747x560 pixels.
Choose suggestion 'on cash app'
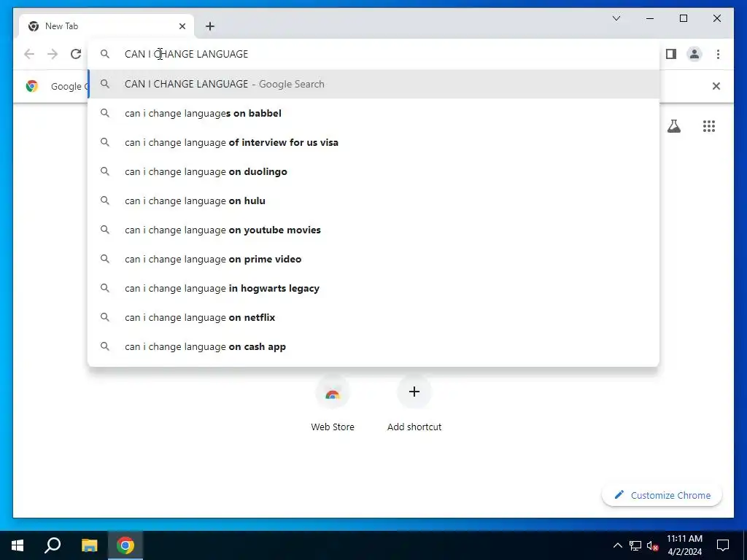[x=374, y=346]
